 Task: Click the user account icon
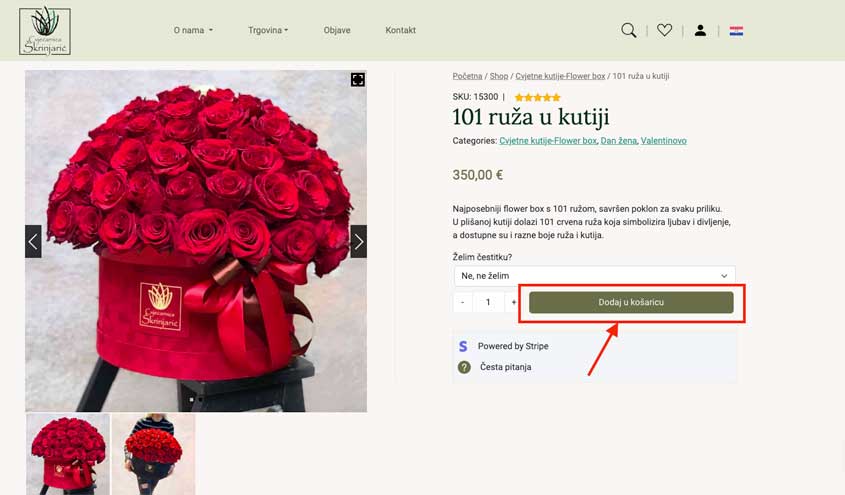point(700,31)
